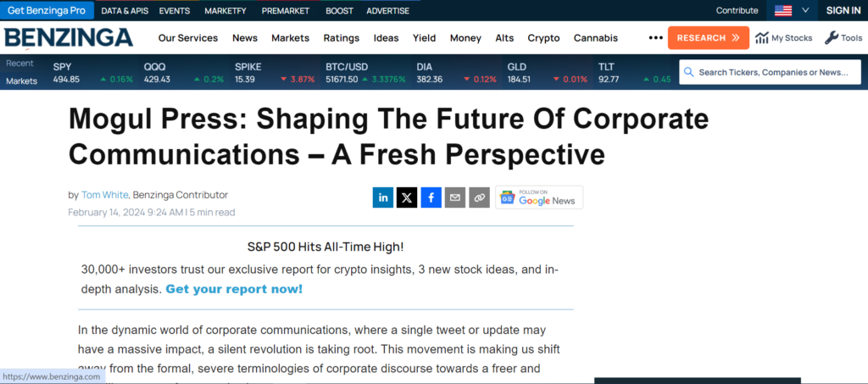Open My Stocks chart icon
The image size is (868, 384).
tap(762, 37)
